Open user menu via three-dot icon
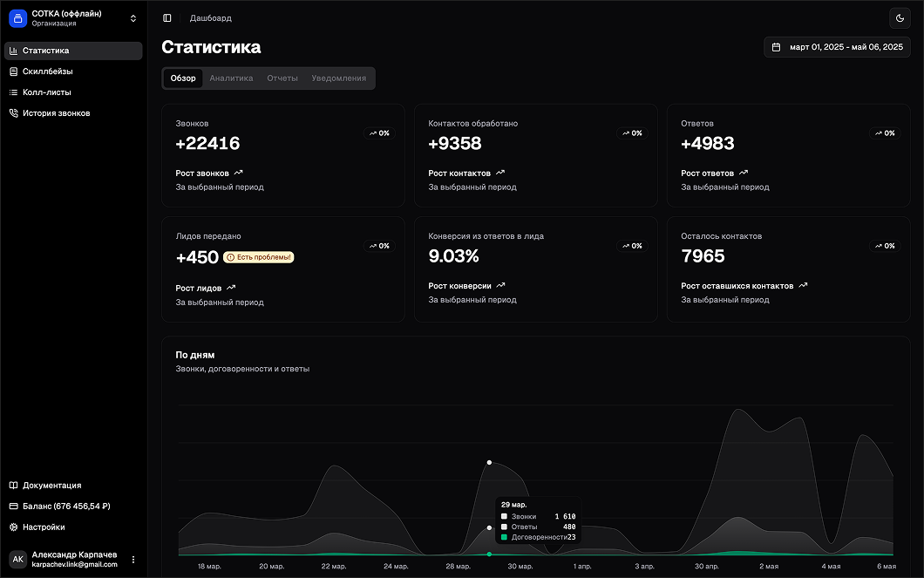 pyautogui.click(x=133, y=560)
